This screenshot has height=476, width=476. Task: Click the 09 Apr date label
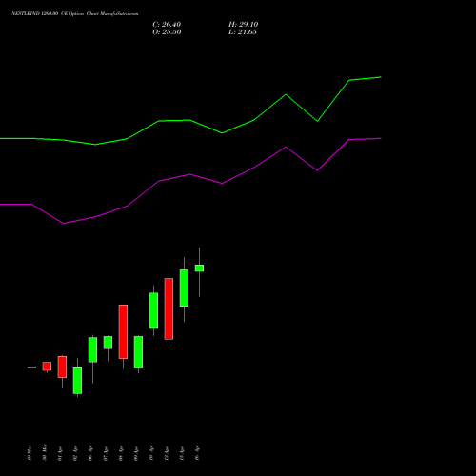pos(136,453)
